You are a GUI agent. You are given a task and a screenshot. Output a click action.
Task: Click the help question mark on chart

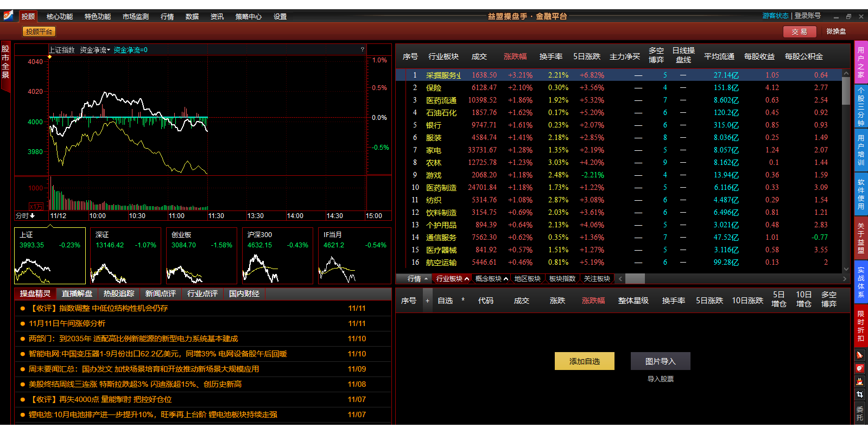(x=363, y=49)
